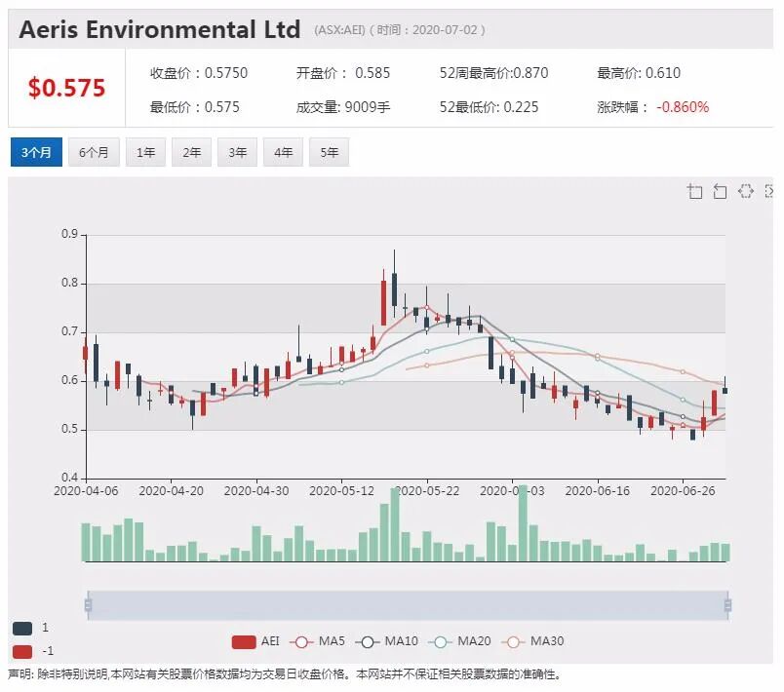Click the 2020-05-12 axis date label
784x692 pixels.
click(x=341, y=491)
